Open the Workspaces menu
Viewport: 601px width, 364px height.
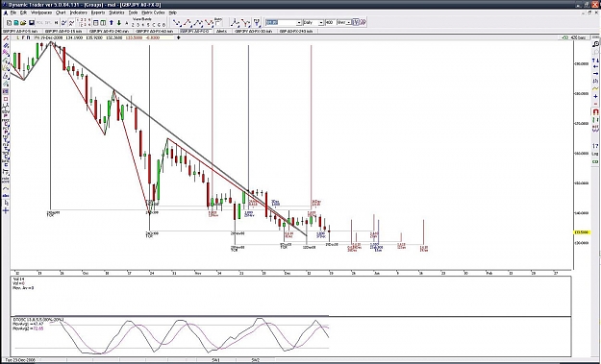pyautogui.click(x=41, y=12)
